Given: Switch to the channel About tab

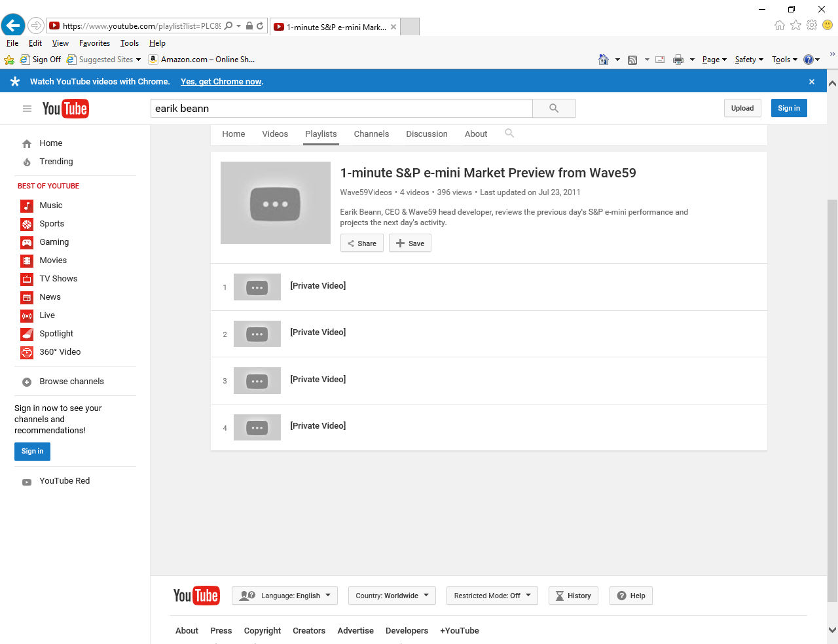Looking at the screenshot, I should pyautogui.click(x=476, y=134).
